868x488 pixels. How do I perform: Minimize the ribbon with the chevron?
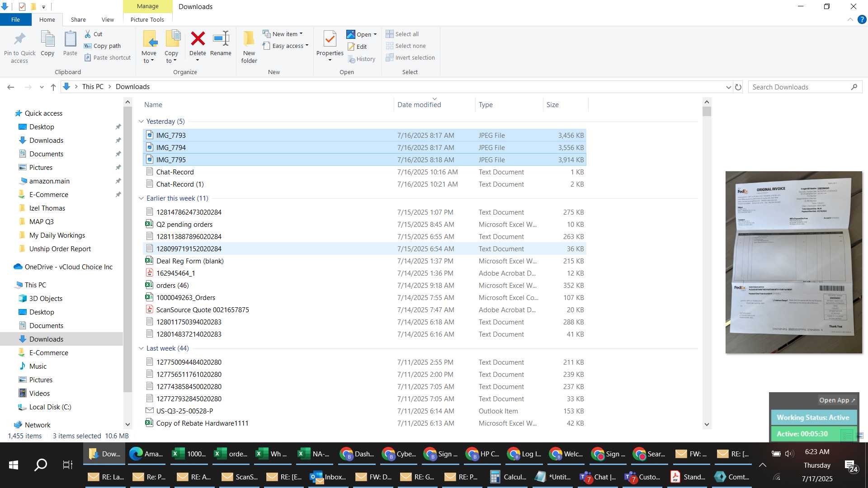tap(850, 19)
